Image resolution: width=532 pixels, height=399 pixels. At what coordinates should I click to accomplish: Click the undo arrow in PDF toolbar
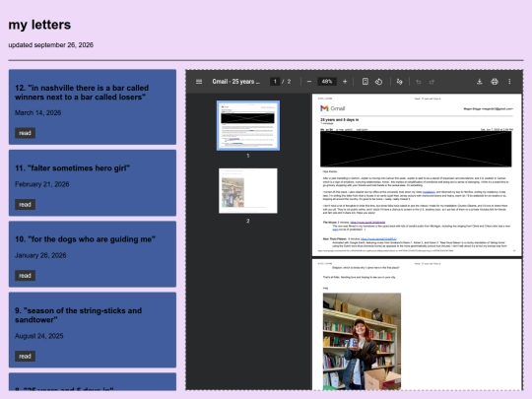tap(419, 82)
